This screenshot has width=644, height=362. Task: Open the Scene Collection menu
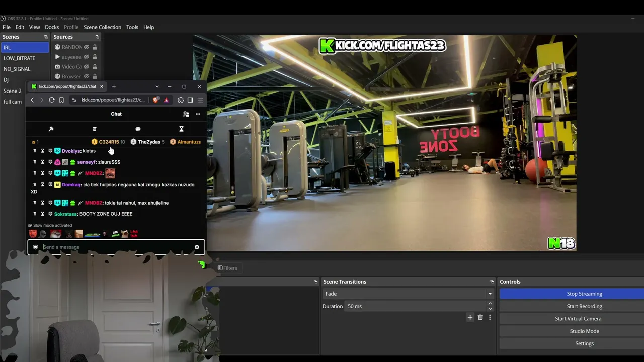pyautogui.click(x=102, y=27)
